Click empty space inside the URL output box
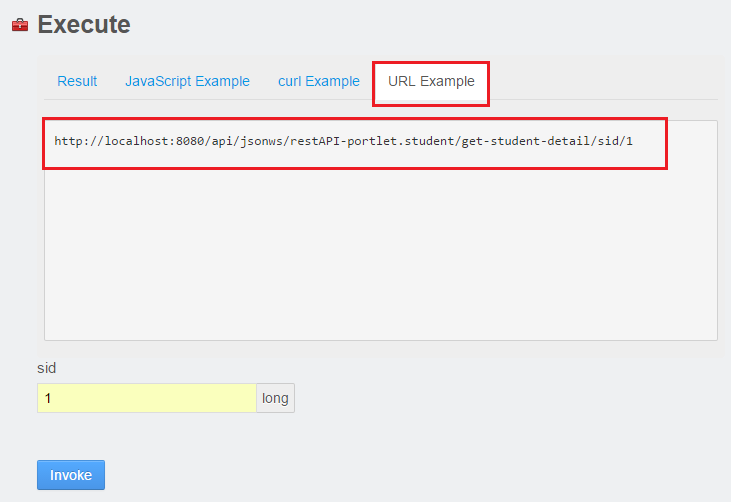 [x=380, y=252]
